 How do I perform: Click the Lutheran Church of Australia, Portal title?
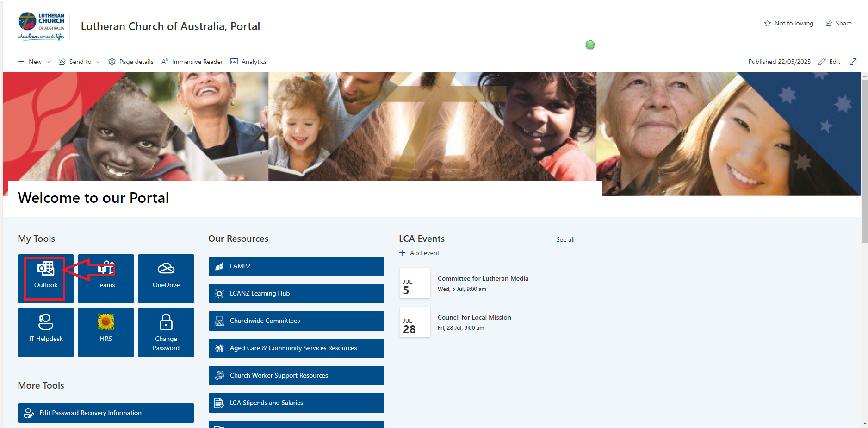pyautogui.click(x=170, y=26)
